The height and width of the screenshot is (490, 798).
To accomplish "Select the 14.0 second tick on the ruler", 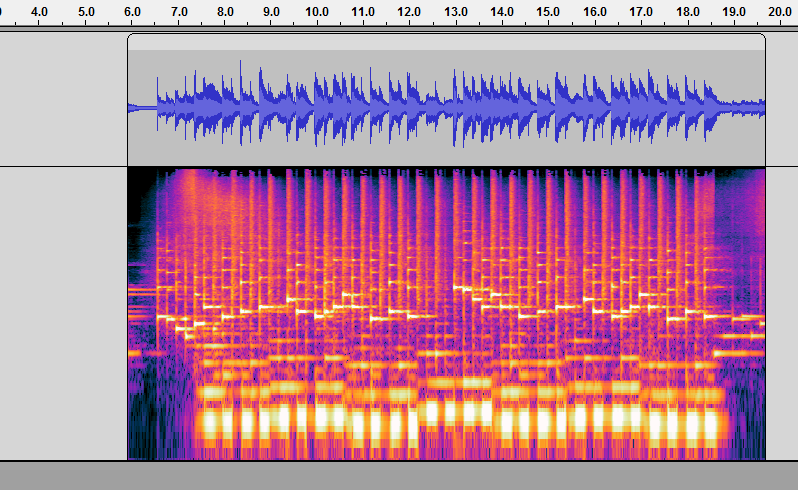I will pyautogui.click(x=502, y=12).
